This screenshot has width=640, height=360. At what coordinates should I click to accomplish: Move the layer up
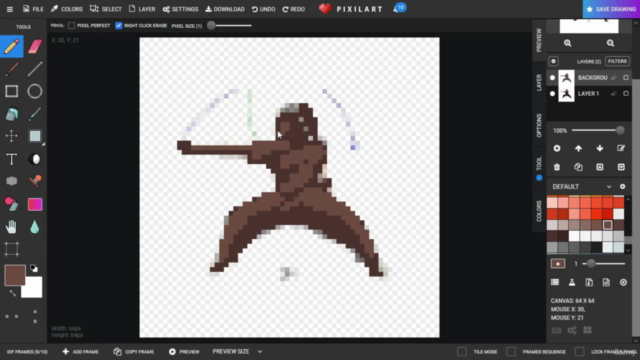(578, 148)
